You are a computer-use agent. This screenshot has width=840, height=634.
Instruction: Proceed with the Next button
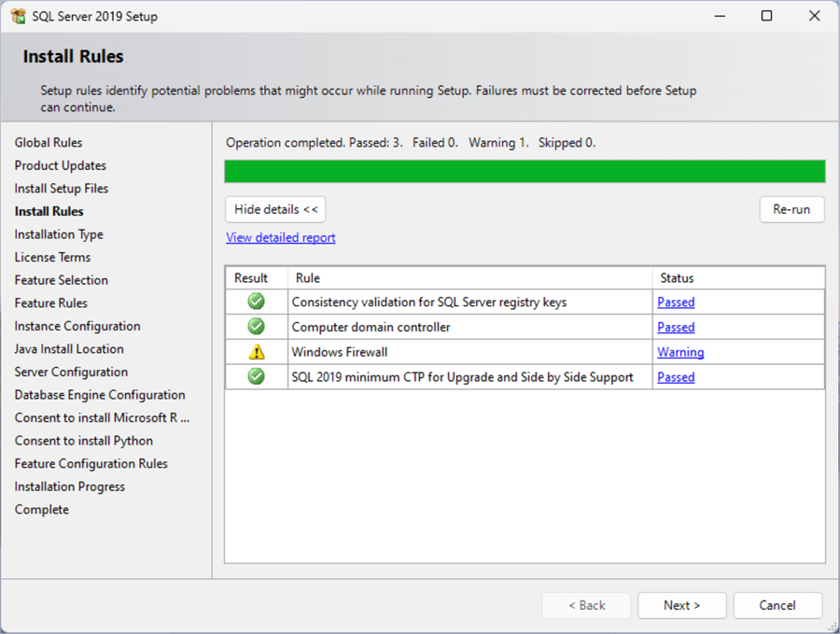(682, 605)
